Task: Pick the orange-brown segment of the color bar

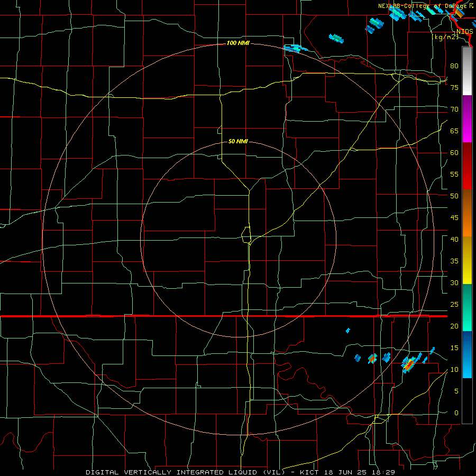Action: pyautogui.click(x=467, y=213)
